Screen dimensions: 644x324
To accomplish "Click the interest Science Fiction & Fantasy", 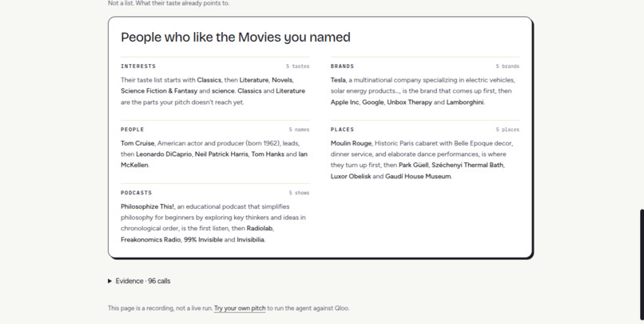I will (159, 91).
